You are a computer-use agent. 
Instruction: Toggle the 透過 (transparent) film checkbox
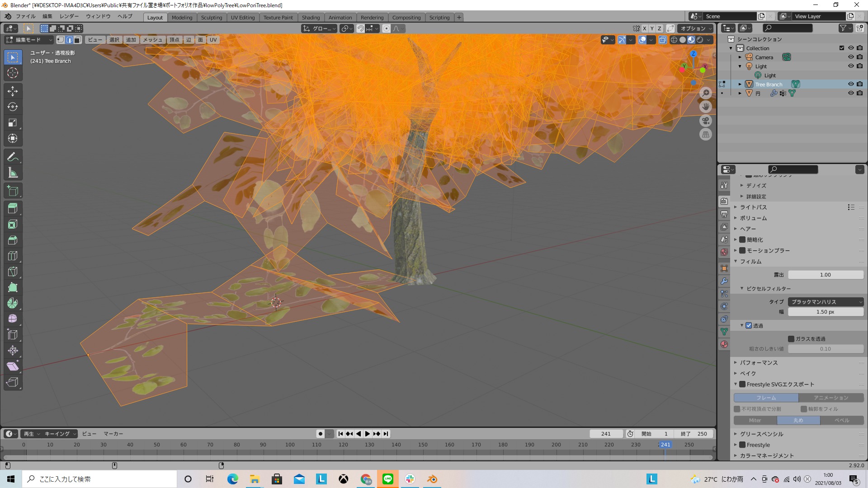tap(749, 325)
